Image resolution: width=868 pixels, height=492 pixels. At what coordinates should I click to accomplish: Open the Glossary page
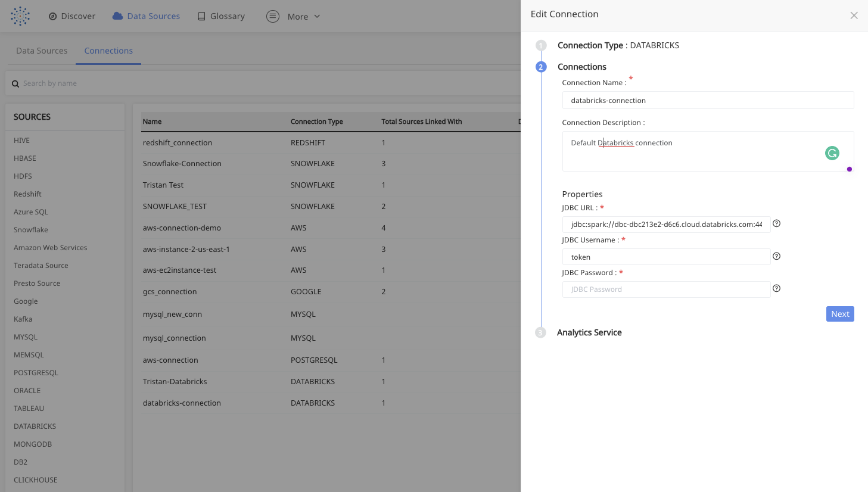click(x=221, y=16)
